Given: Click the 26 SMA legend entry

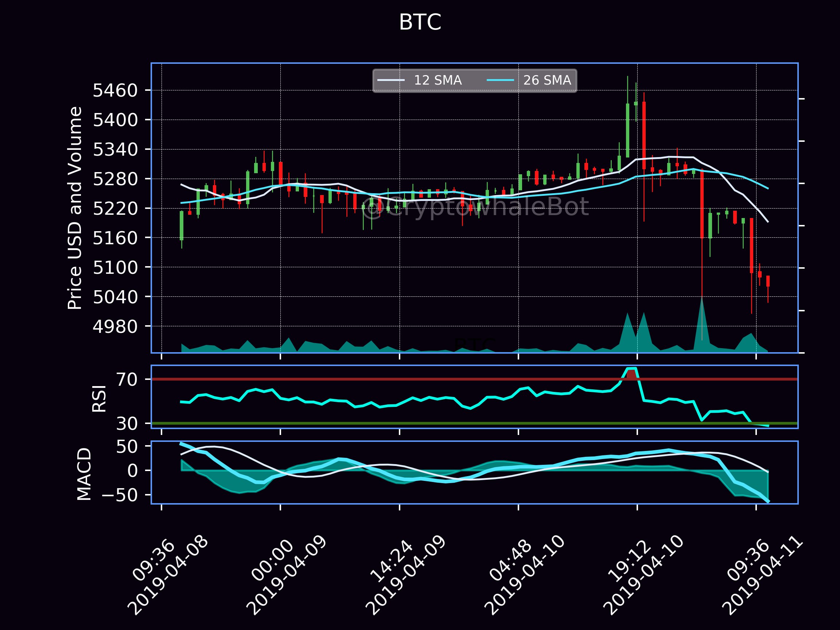Looking at the screenshot, I should pyautogui.click(x=529, y=80).
